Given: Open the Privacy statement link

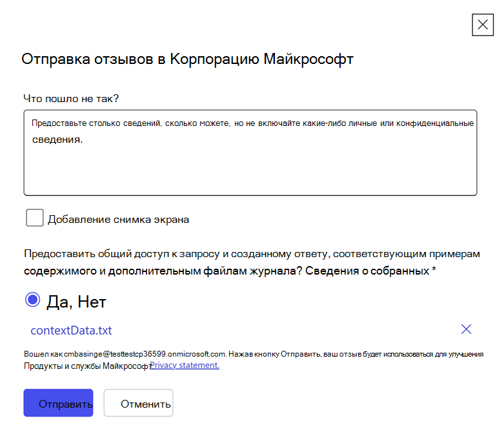Looking at the screenshot, I should [185, 365].
